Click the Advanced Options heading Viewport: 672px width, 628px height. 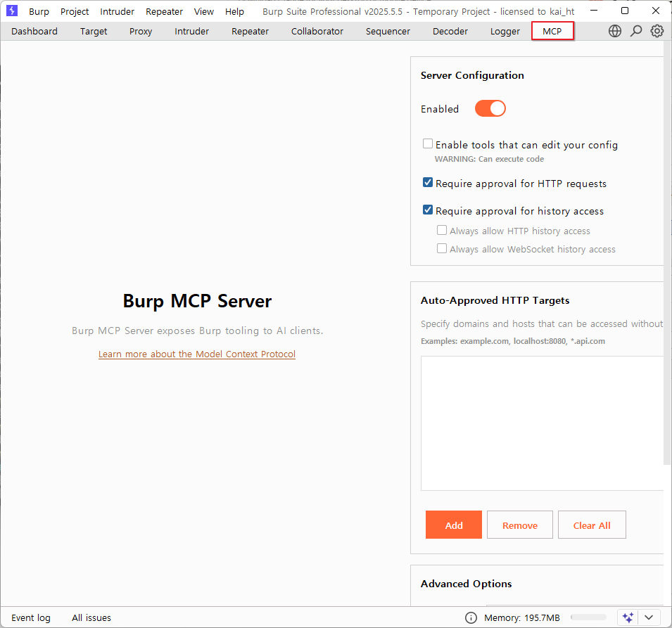pos(467,584)
